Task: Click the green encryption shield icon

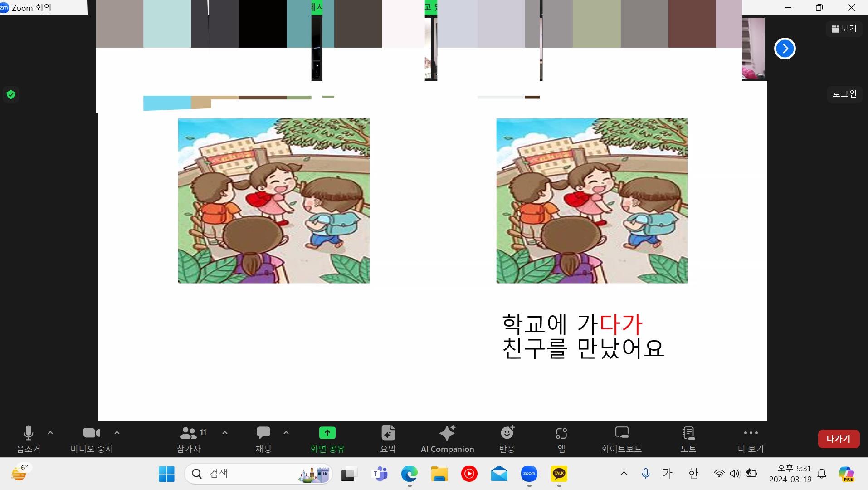Action: pos(11,94)
